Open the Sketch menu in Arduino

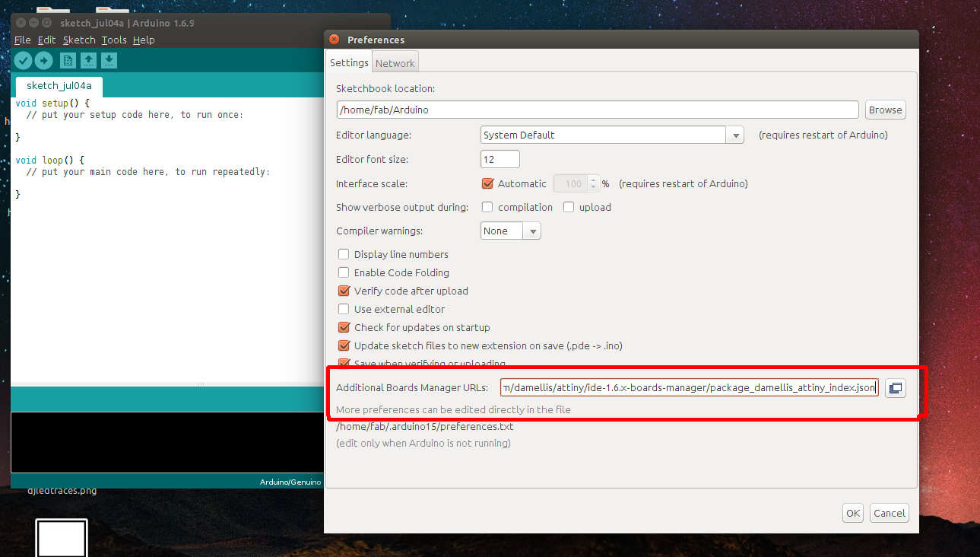[79, 40]
